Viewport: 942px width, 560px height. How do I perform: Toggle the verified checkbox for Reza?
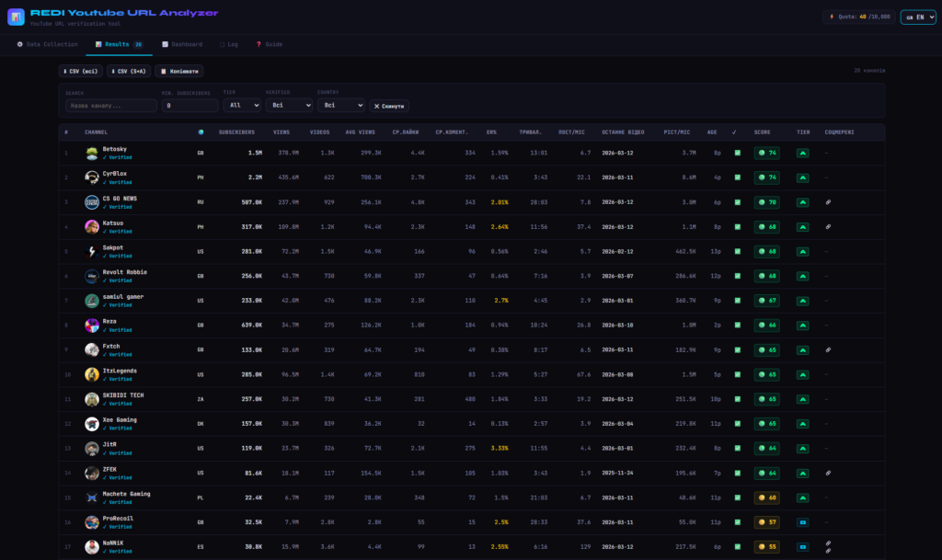737,326
